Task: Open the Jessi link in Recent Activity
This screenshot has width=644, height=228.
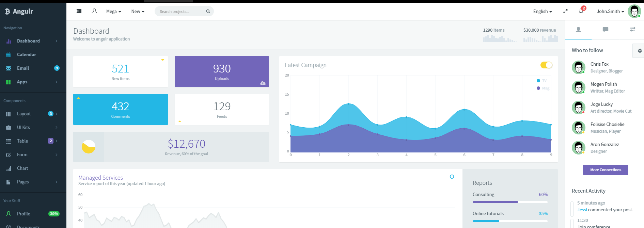Action: coord(582,210)
